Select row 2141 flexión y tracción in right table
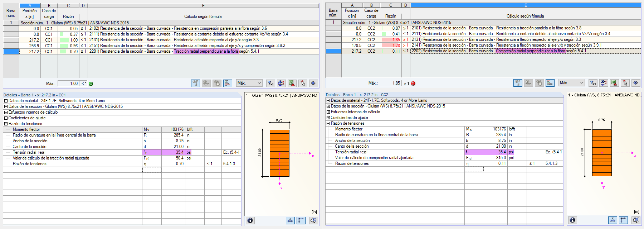This screenshot has height=229, width=644. coord(491,45)
